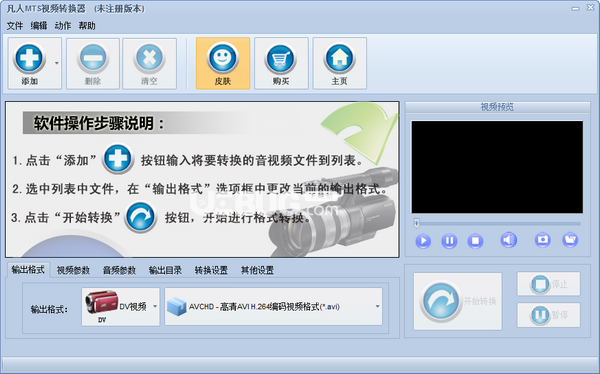Click the 删除 (delete) minus icon
The height and width of the screenshot is (374, 600).
[x=93, y=59]
